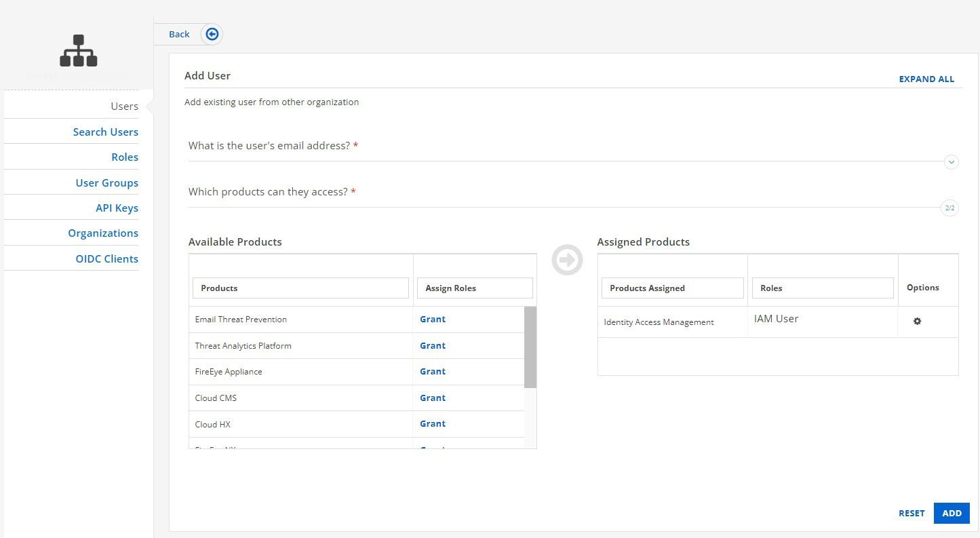
Task: Click the Options column header
Action: pos(923,288)
